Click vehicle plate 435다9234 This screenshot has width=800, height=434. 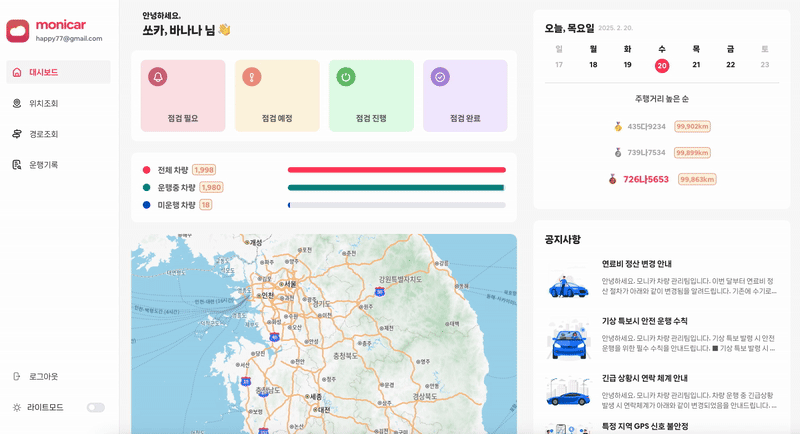pos(646,126)
